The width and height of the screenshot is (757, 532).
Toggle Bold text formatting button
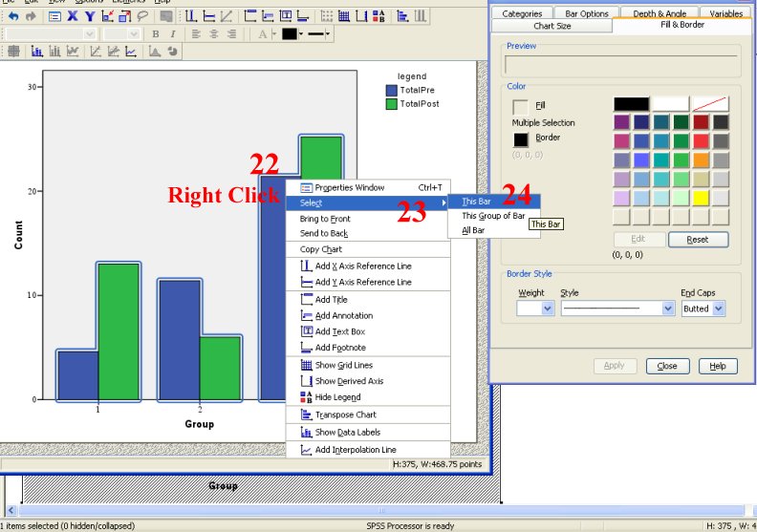[x=156, y=34]
